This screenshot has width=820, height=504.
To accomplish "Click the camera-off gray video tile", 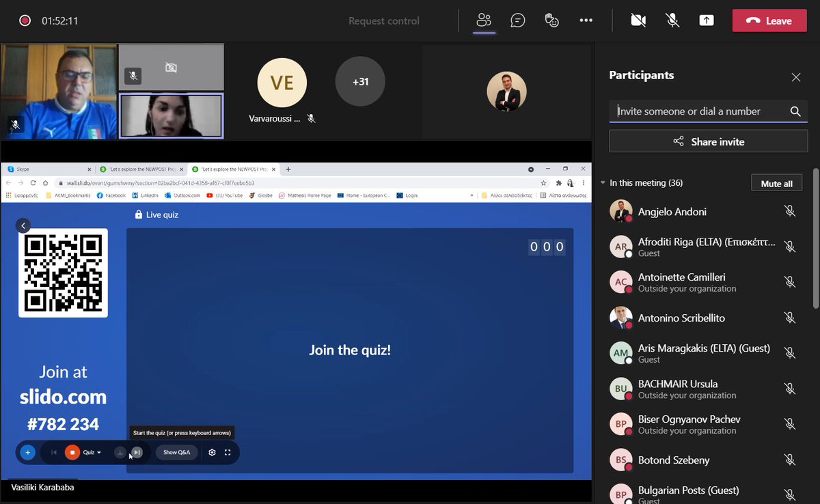I will (x=171, y=68).
